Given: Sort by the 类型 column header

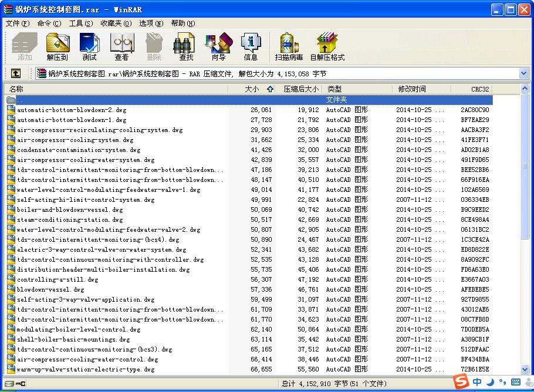Looking at the screenshot, I should click(x=357, y=89).
